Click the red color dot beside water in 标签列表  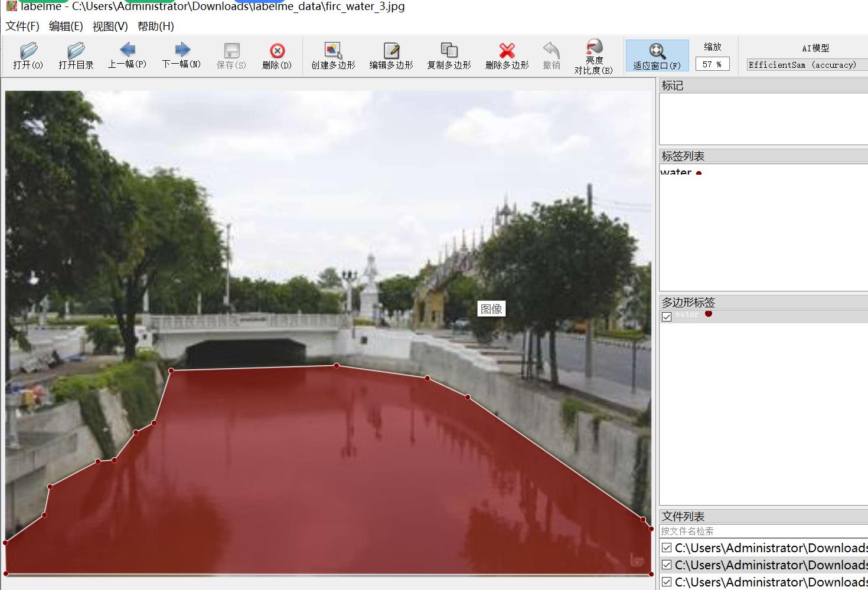(699, 173)
